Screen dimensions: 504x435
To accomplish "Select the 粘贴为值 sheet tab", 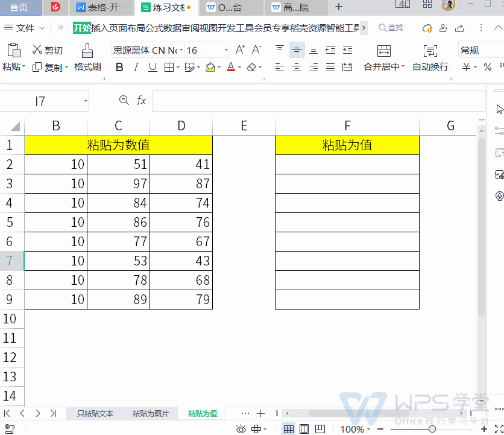I will coord(203,413).
